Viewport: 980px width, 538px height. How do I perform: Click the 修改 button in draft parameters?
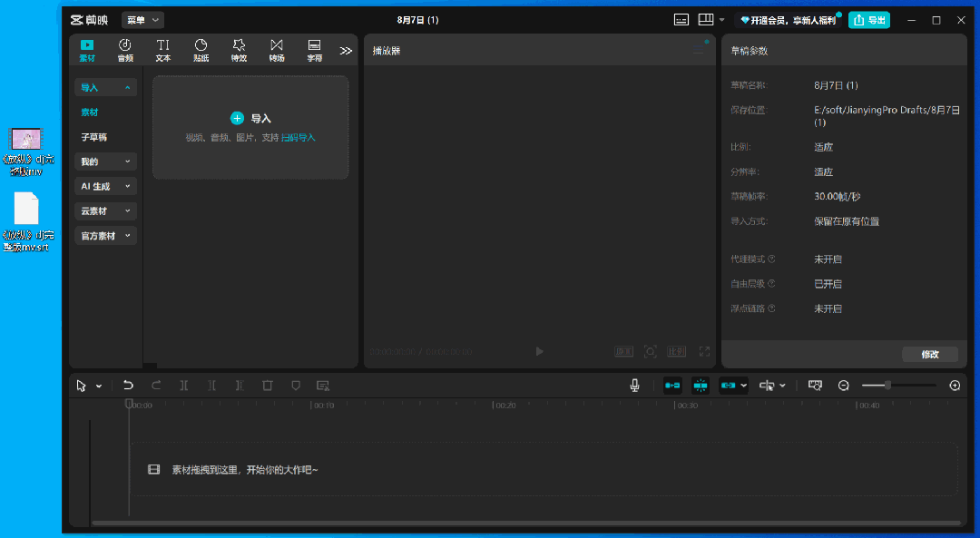tap(930, 355)
